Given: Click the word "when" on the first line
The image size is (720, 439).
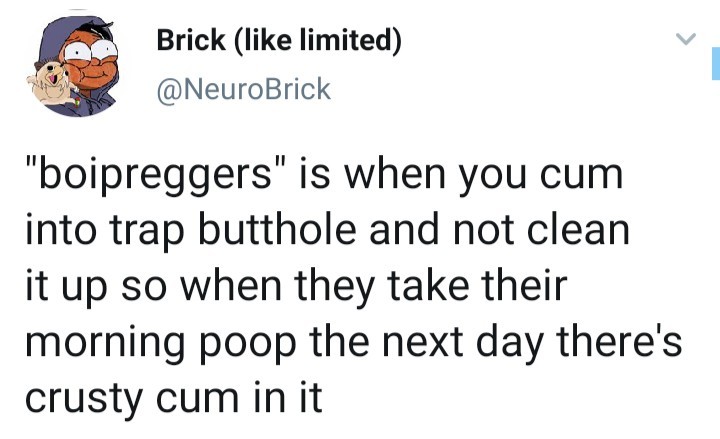Looking at the screenshot, I should click(395, 175).
